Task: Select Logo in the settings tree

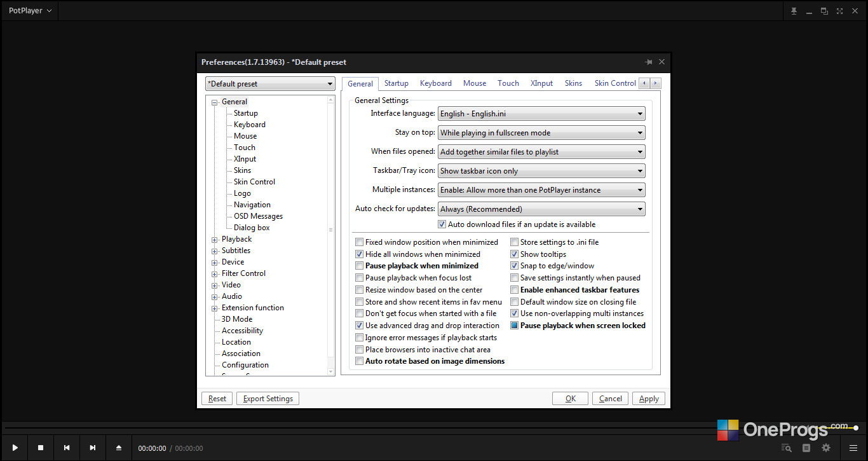Action: point(242,193)
